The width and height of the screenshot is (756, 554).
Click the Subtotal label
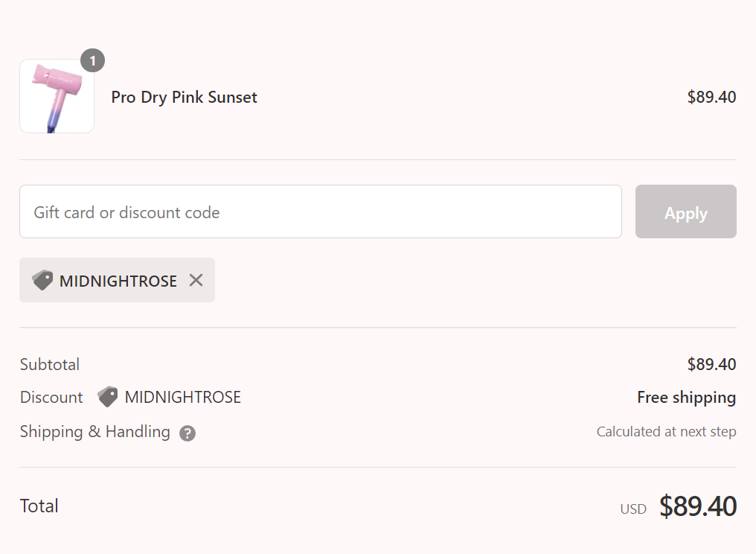pos(50,364)
